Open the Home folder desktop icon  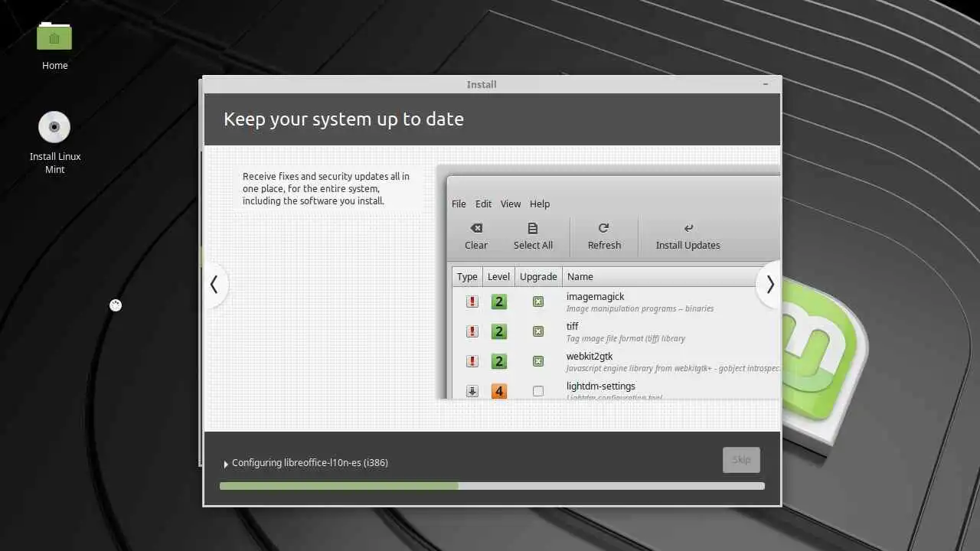pos(54,37)
